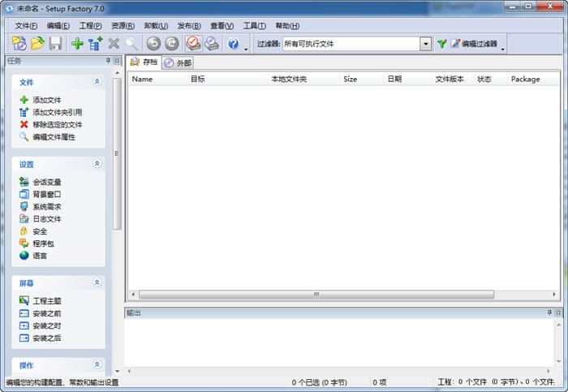The image size is (568, 392).
Task: Click the green plus Add Files toolbar icon
Action: point(78,44)
